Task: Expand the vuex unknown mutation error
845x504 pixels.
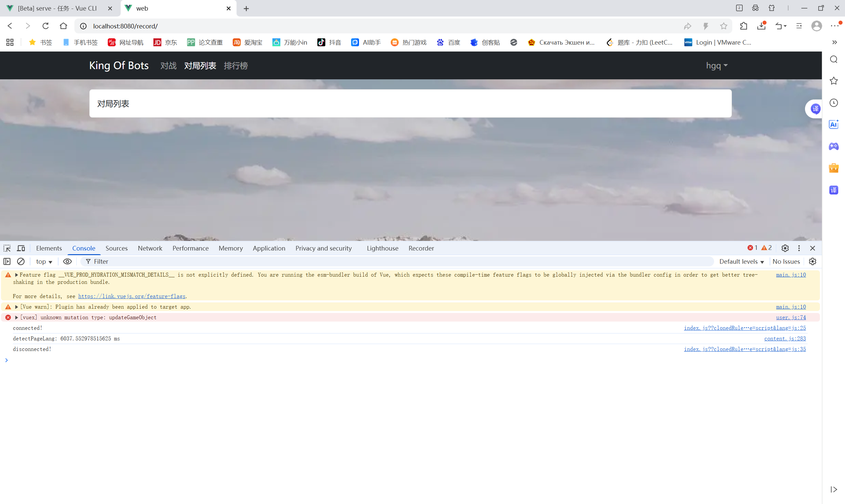Action: tap(16, 318)
